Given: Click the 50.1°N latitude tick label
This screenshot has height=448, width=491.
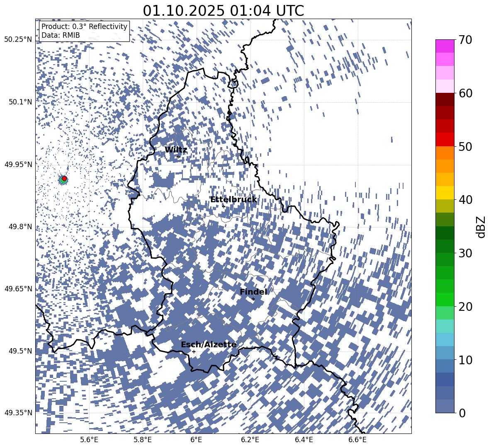Looking at the screenshot, I should tap(20, 102).
